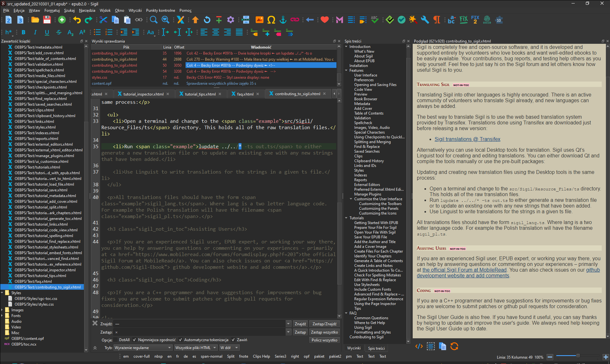Click the orange refresh icon below preview

point(454,346)
